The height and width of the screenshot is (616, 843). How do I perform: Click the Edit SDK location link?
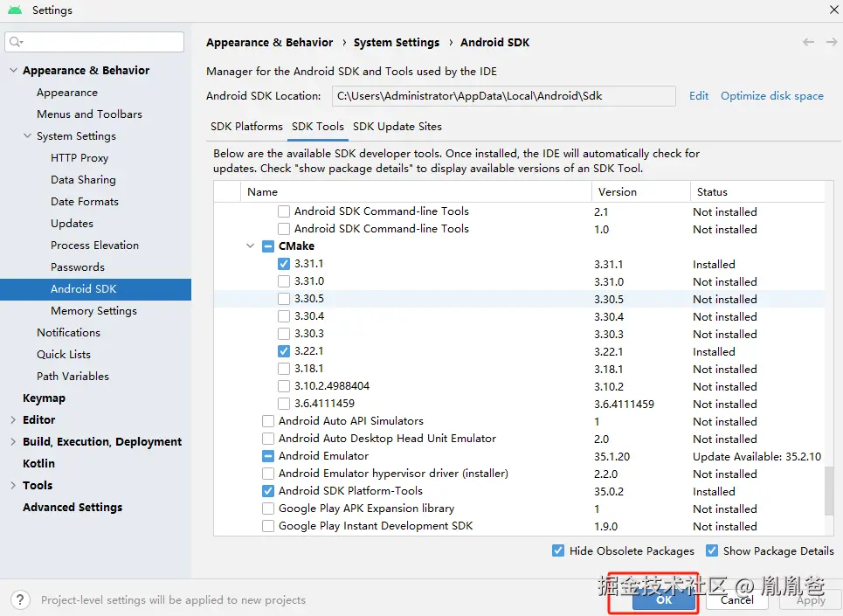coord(698,96)
